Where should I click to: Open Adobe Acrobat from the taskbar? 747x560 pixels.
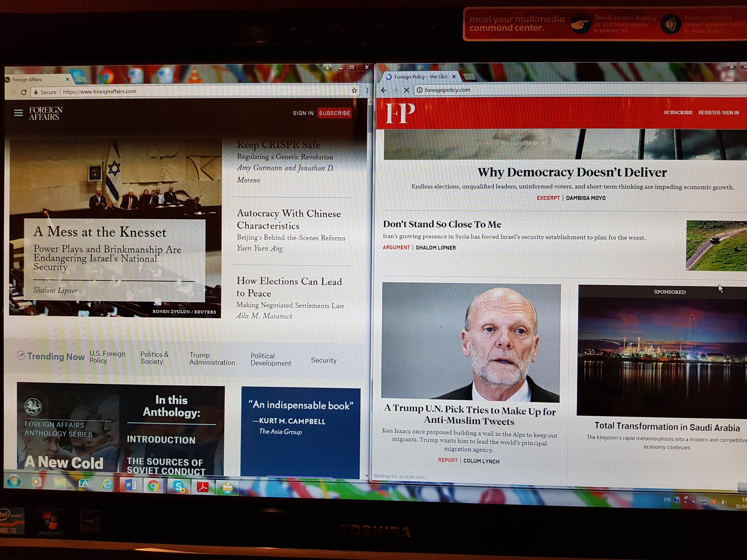click(202, 487)
